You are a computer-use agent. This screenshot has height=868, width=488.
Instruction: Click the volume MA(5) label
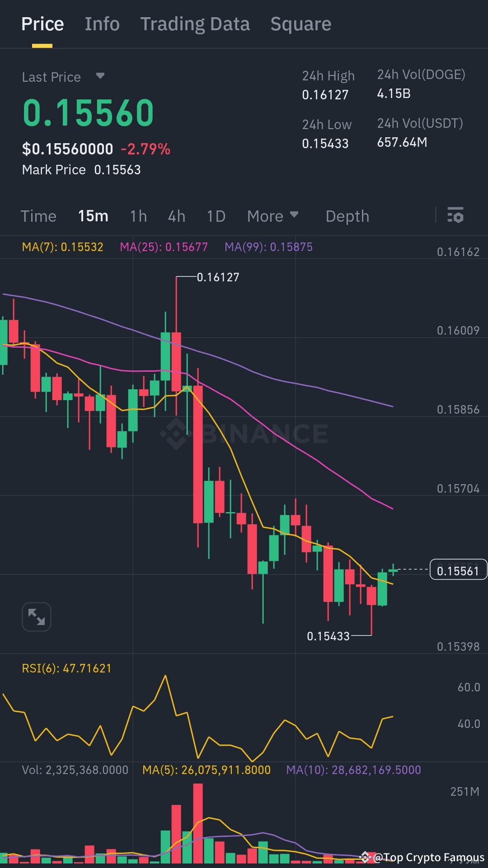[206, 770]
